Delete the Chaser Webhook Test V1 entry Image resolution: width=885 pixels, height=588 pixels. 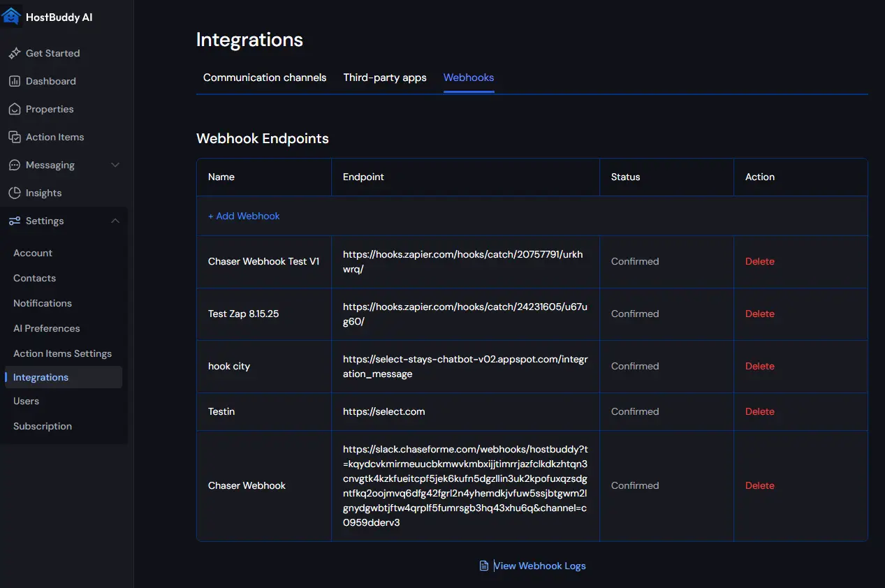point(759,261)
